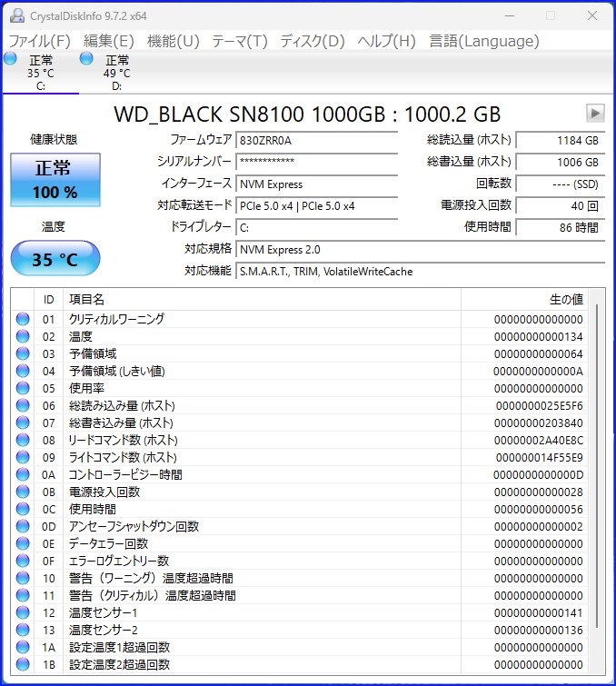Click the 正常 100 % health status button
The image size is (616, 686).
(55, 180)
